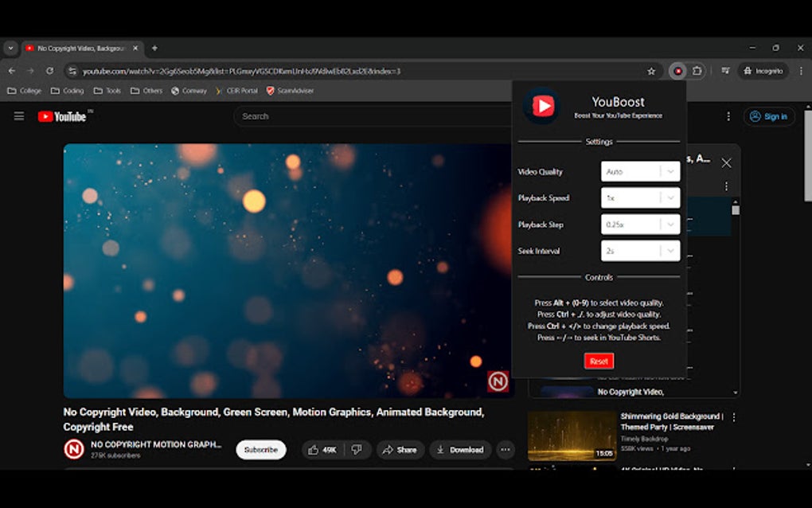Screen dimensions: 812x508
Task: Open the ScamAdviser bookmark
Action: (290, 91)
